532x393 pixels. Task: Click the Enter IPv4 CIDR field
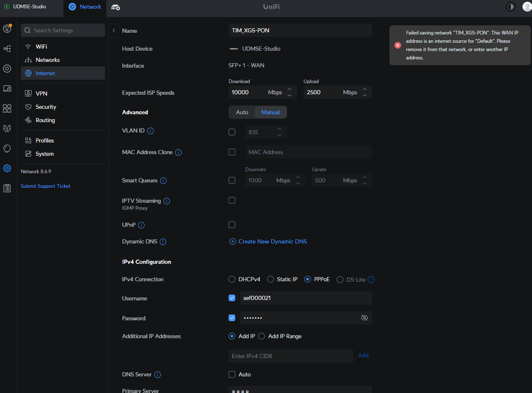point(291,356)
